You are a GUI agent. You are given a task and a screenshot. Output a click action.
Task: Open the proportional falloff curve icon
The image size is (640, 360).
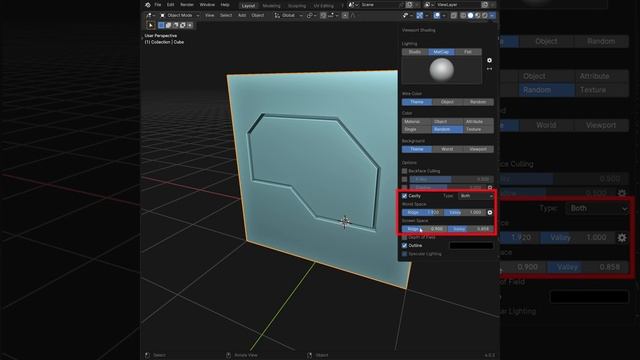click(353, 16)
